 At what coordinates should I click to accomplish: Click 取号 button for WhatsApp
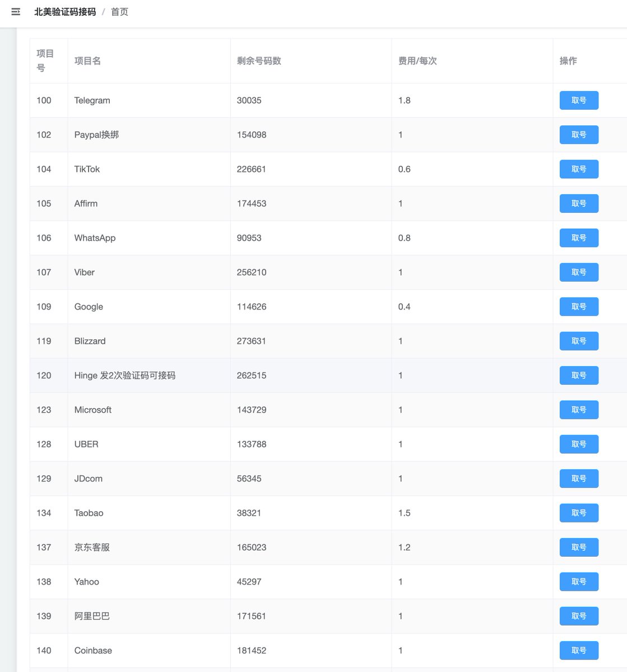click(579, 238)
